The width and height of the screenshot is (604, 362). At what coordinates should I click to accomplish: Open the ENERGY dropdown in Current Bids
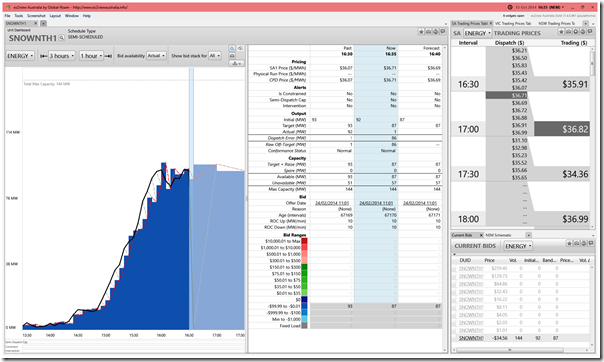click(518, 246)
